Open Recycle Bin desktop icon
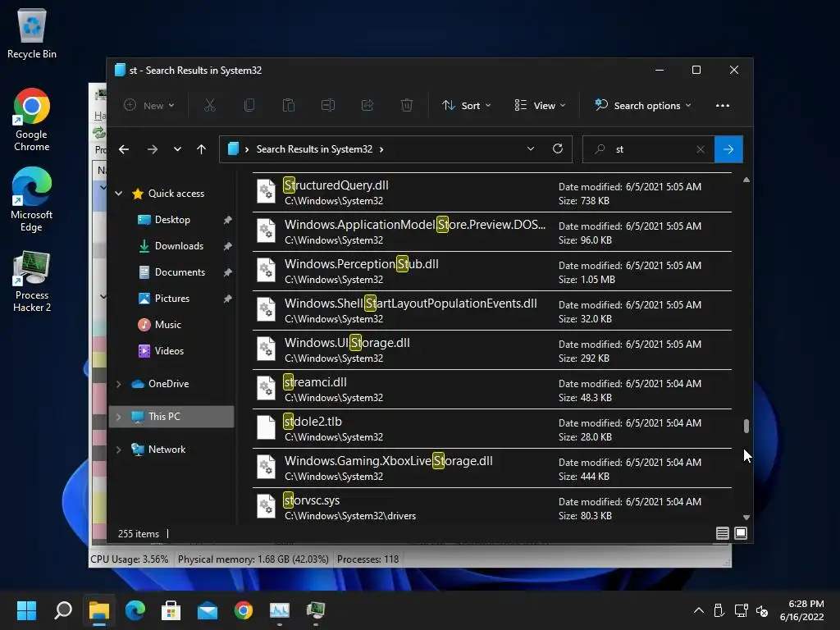840x630 pixels. tap(32, 33)
